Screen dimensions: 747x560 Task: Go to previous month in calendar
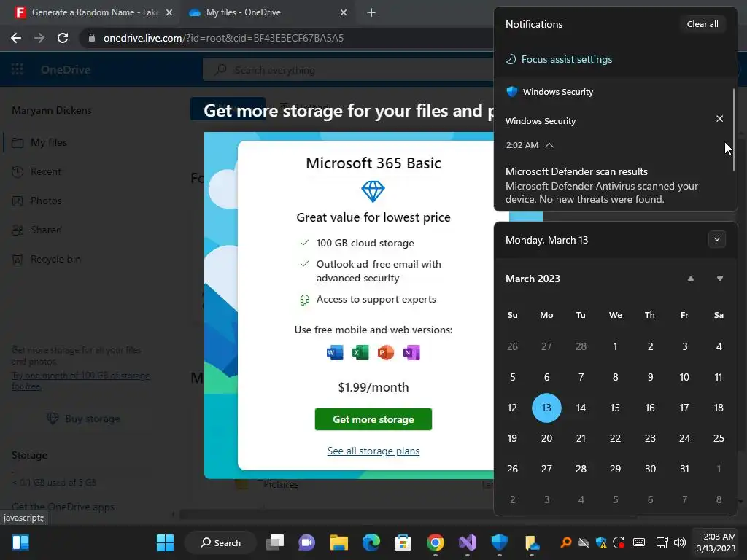point(690,279)
